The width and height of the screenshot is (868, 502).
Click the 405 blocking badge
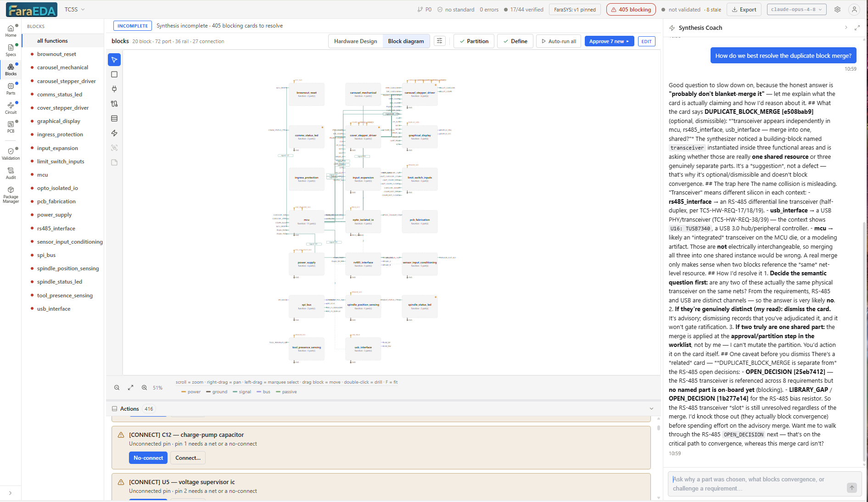631,9
